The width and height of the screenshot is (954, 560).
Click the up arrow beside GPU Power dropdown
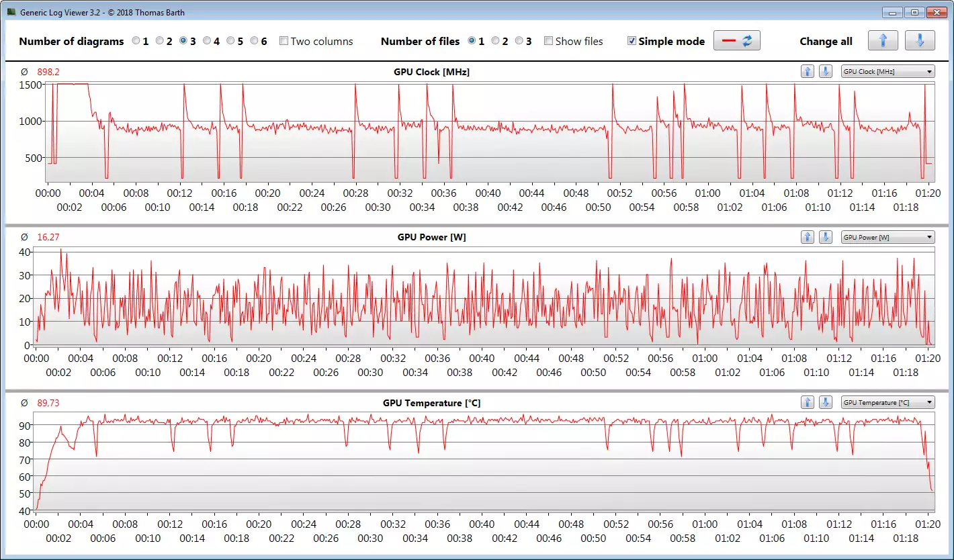click(808, 237)
